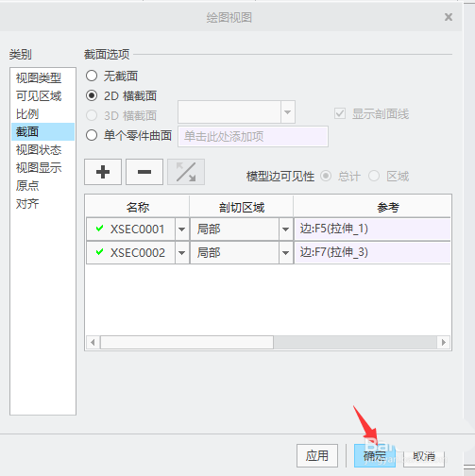The height and width of the screenshot is (476, 475).
Task: Click the 边:F7(拉伸_3) reference cell
Action: [372, 252]
